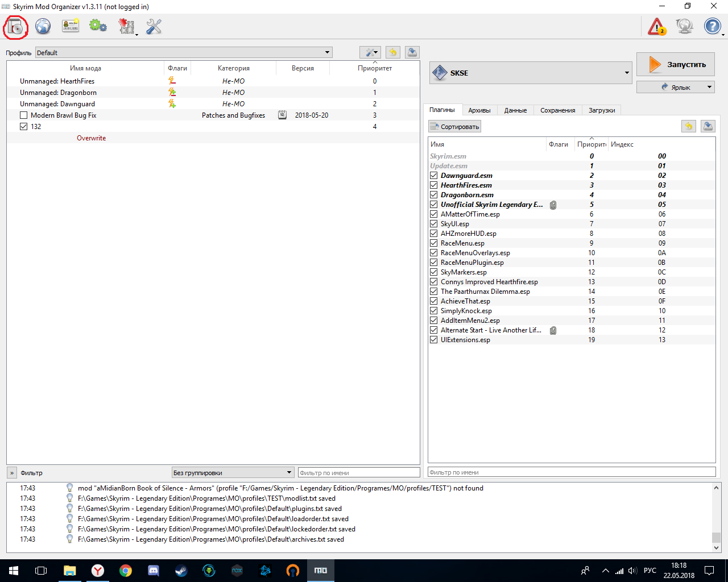Image resolution: width=728 pixels, height=582 pixels.
Task: Click the Сортировать sort button
Action: [x=454, y=126]
